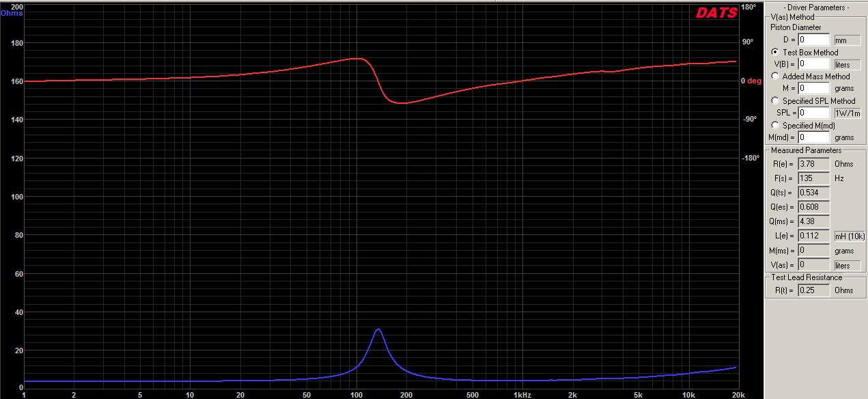Click the 'Measured Parameters' group heading
The image size is (868, 399).
pos(806,150)
